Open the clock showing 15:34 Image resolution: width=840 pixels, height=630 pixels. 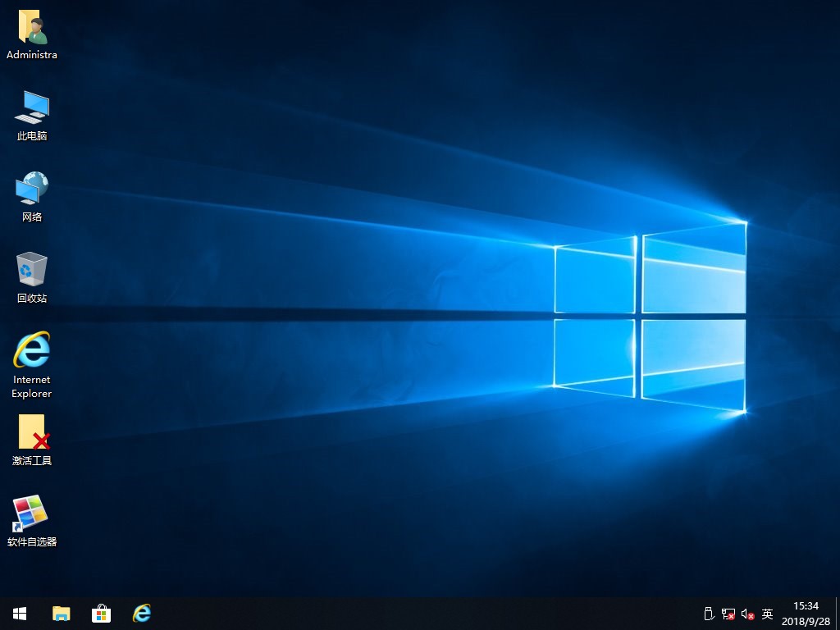pyautogui.click(x=806, y=614)
